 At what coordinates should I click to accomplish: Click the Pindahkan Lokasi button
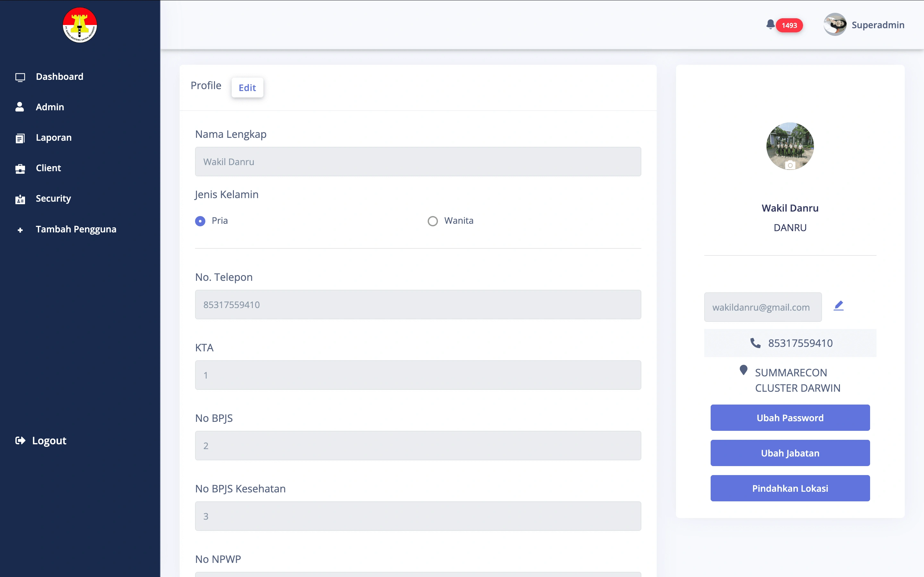coord(790,488)
